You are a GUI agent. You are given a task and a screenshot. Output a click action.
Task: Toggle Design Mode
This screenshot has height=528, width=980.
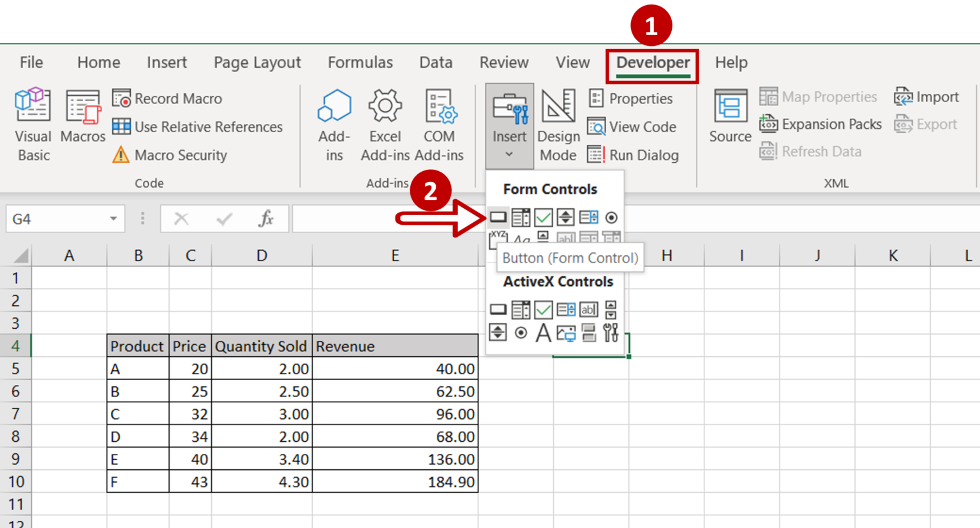[558, 125]
